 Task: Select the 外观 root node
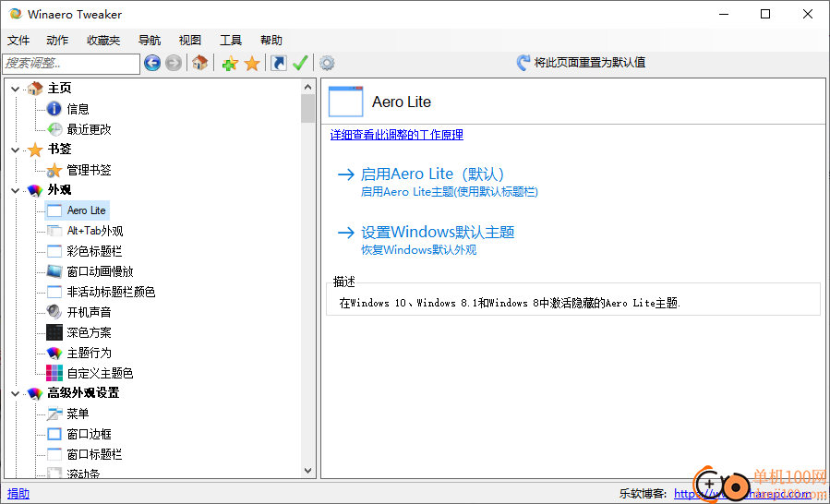click(59, 190)
